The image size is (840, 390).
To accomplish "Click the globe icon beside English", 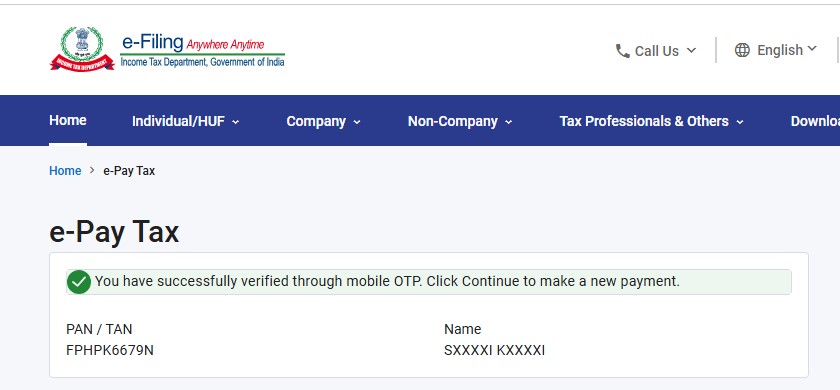I will pos(742,50).
